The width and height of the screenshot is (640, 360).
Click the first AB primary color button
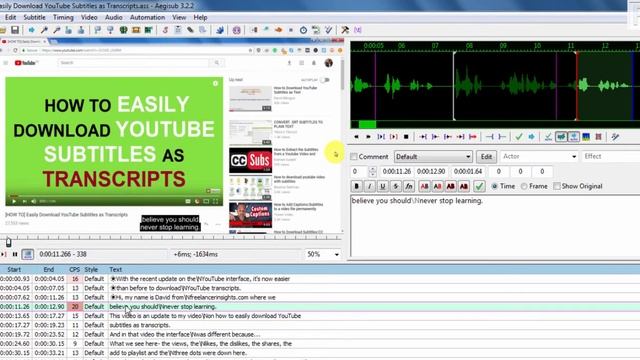click(424, 187)
